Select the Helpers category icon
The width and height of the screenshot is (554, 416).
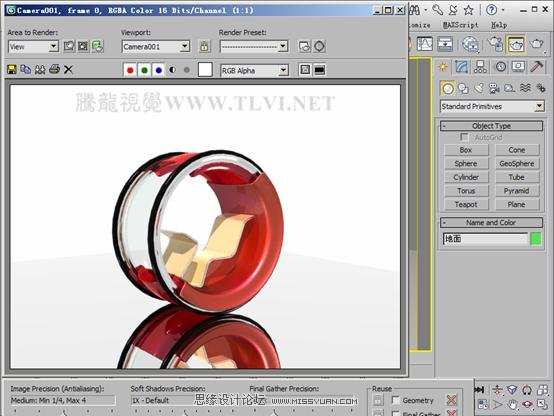pos(509,88)
